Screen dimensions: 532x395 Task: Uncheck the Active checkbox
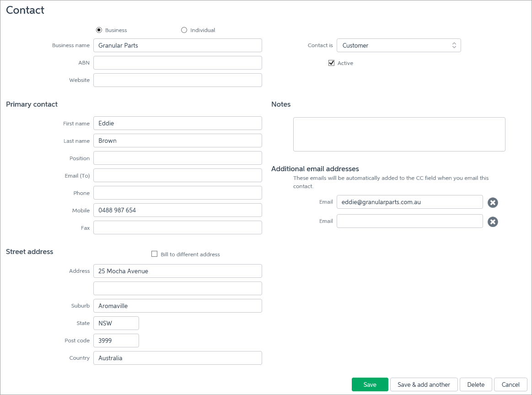[331, 63]
